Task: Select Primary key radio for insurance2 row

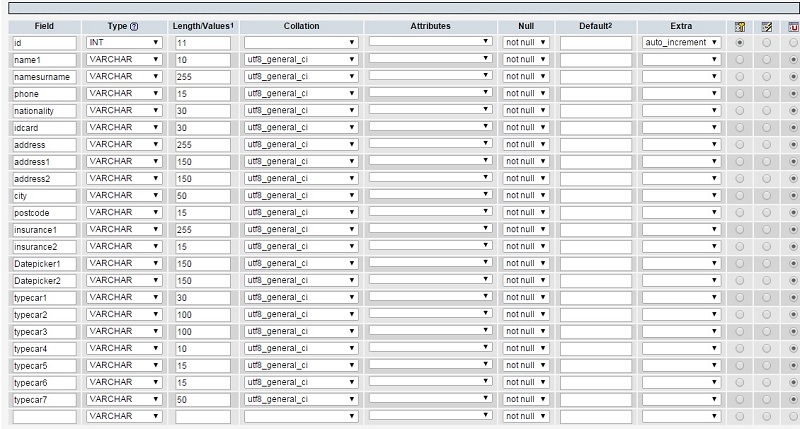Action: point(739,247)
